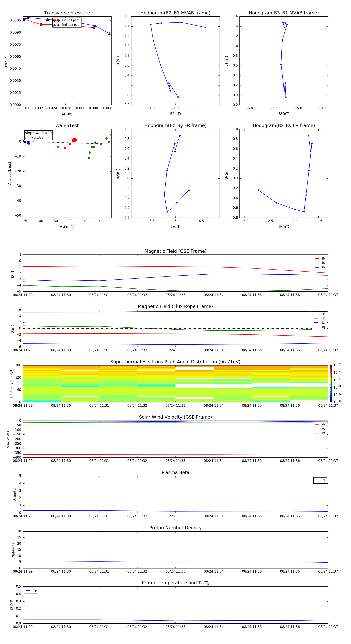The image size is (351, 644).
Task: Click the '2nd half path' legend entry
Action: coord(67,25)
